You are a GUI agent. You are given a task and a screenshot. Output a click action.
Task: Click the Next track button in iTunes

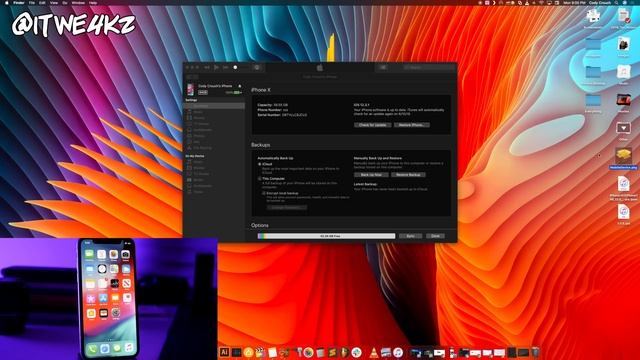click(x=225, y=67)
